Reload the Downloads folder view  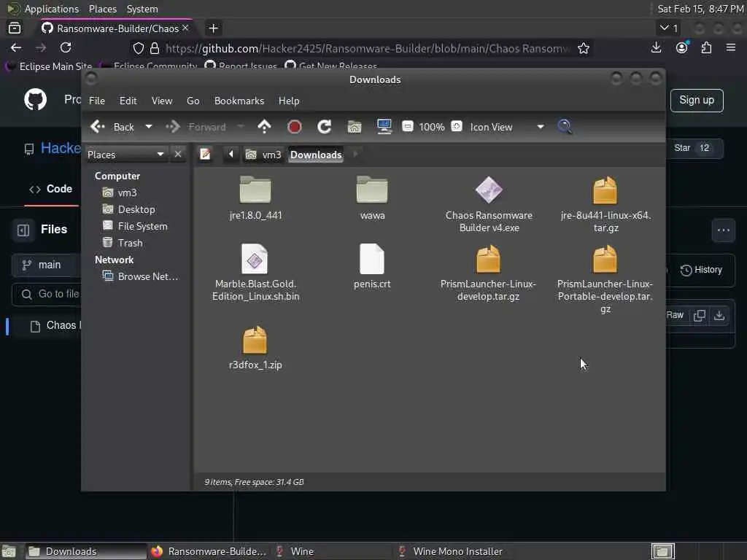click(325, 127)
